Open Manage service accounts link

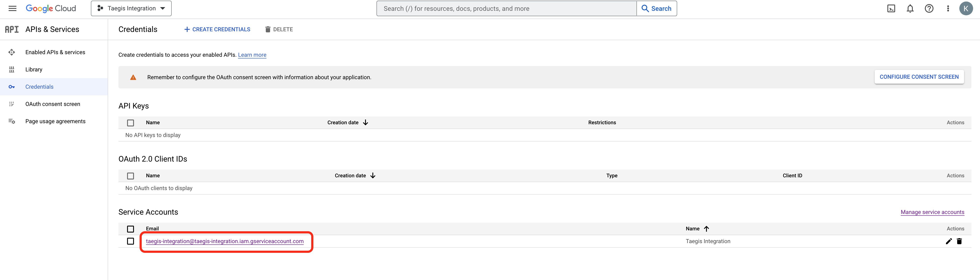932,212
